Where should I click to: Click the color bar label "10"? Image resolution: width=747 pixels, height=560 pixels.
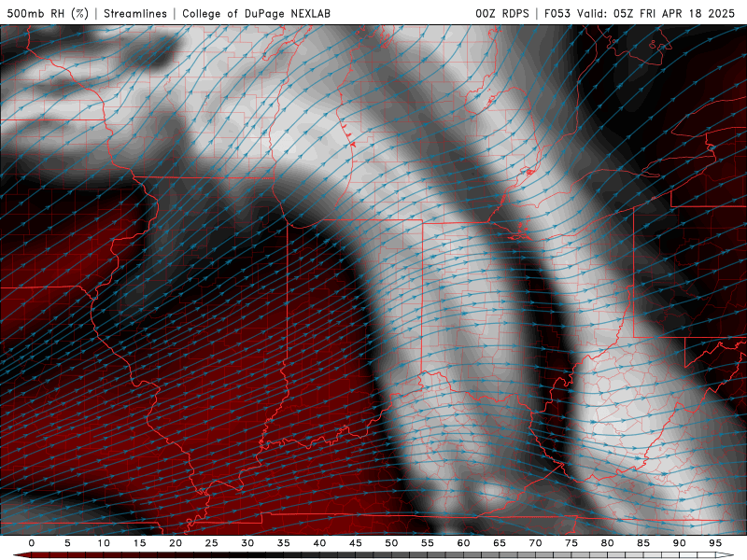tap(104, 543)
